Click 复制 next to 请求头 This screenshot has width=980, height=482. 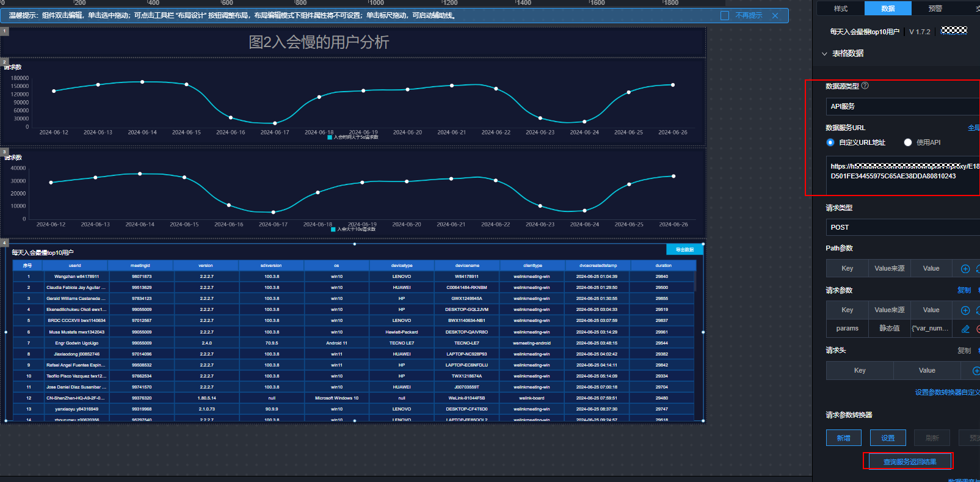point(964,351)
